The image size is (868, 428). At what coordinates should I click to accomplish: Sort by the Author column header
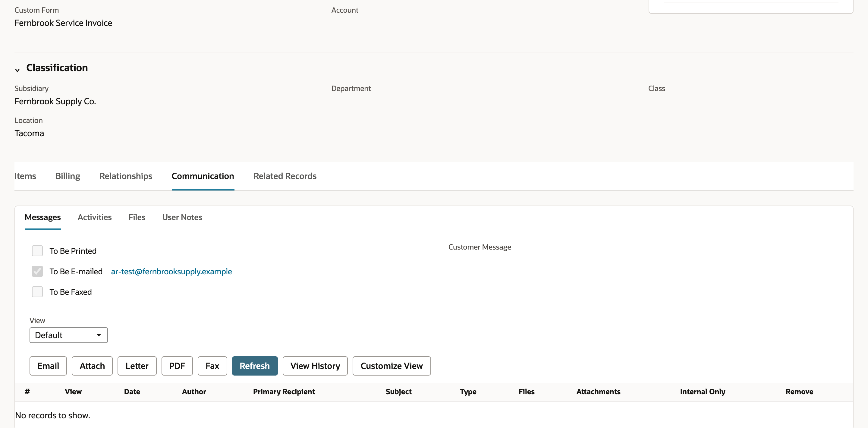(x=194, y=392)
